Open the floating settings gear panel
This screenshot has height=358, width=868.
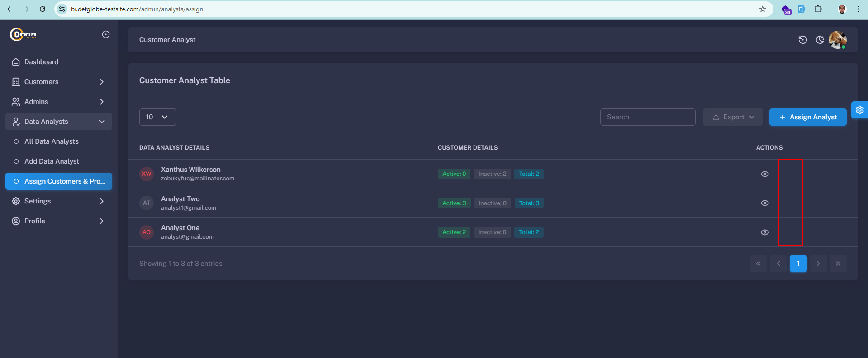click(x=859, y=110)
